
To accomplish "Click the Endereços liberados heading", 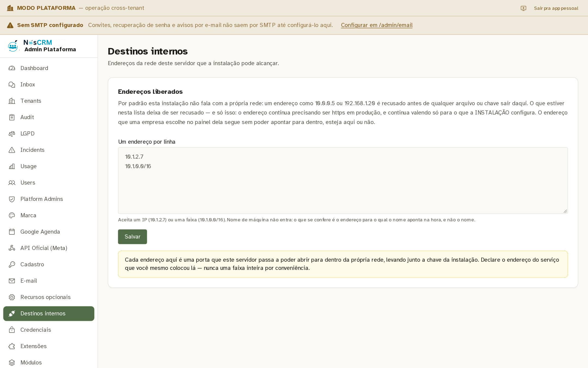I will (x=150, y=92).
